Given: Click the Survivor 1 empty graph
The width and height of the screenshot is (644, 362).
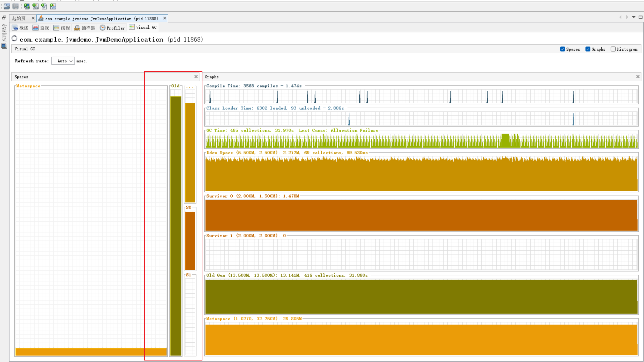Looking at the screenshot, I should 421,255.
